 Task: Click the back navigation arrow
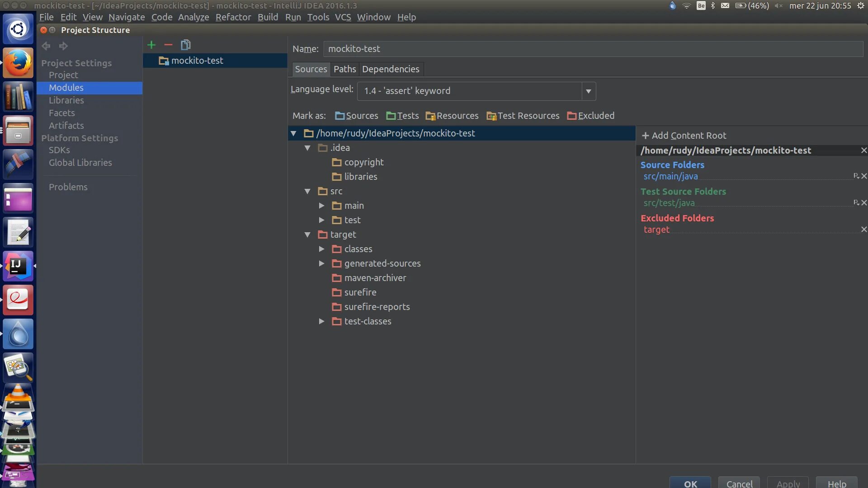[x=46, y=46]
